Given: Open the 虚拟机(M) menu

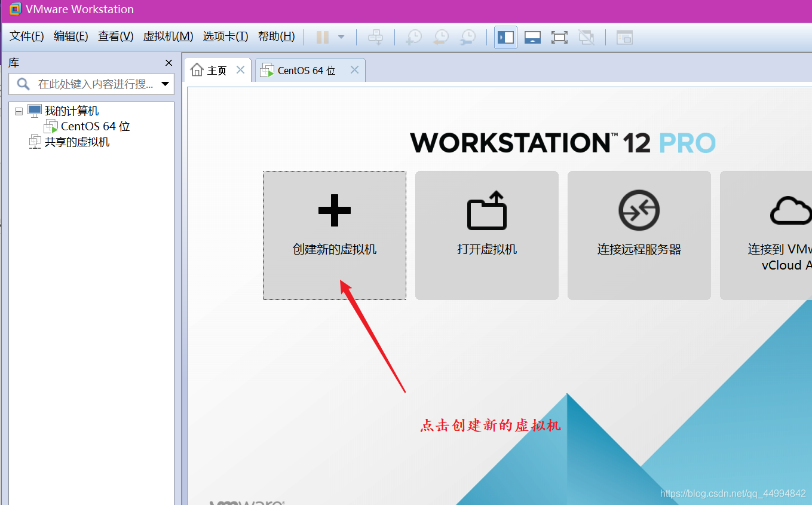Looking at the screenshot, I should click(168, 36).
